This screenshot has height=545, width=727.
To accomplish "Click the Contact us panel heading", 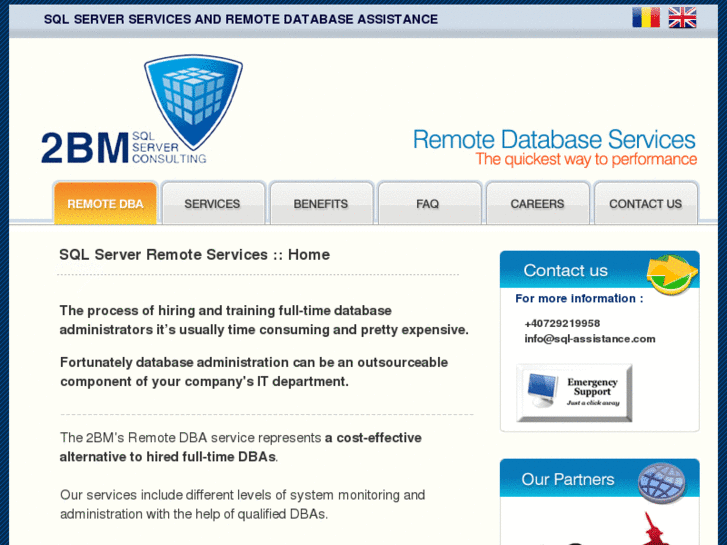I will coord(566,270).
